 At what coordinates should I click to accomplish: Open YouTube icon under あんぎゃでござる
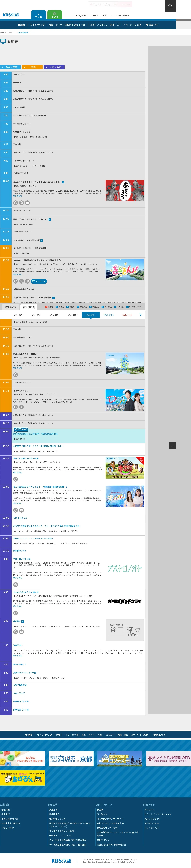pyautogui.click(x=27, y=203)
